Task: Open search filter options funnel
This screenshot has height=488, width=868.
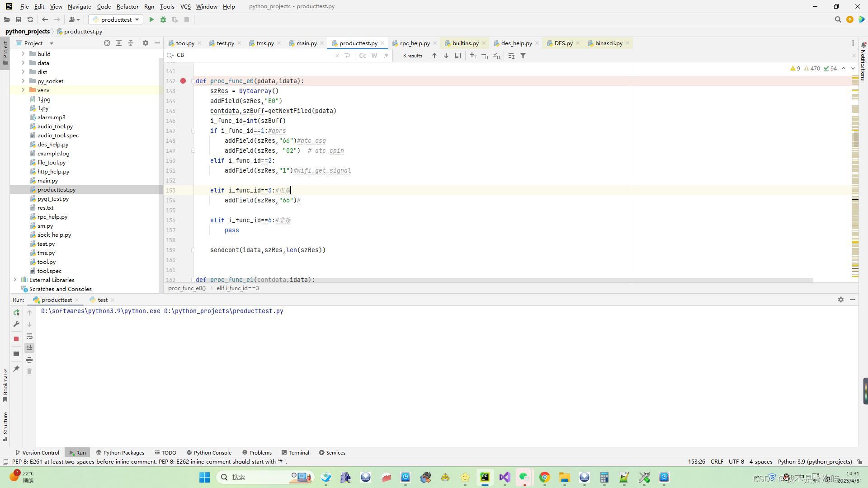Action: pos(523,56)
